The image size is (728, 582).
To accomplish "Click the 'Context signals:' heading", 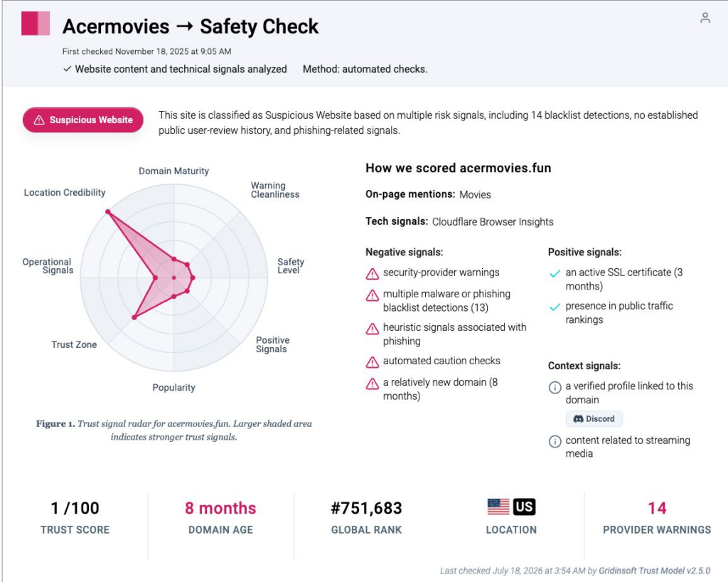I will click(584, 366).
